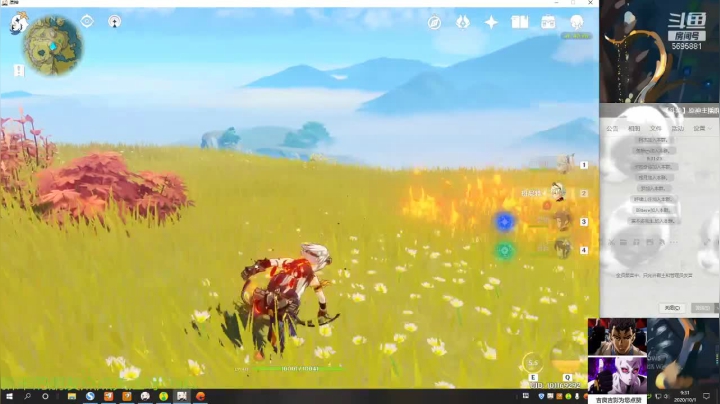Screen dimensions: 720x404
Task: Open the Sogou browser taskbar icon
Action: point(90,396)
